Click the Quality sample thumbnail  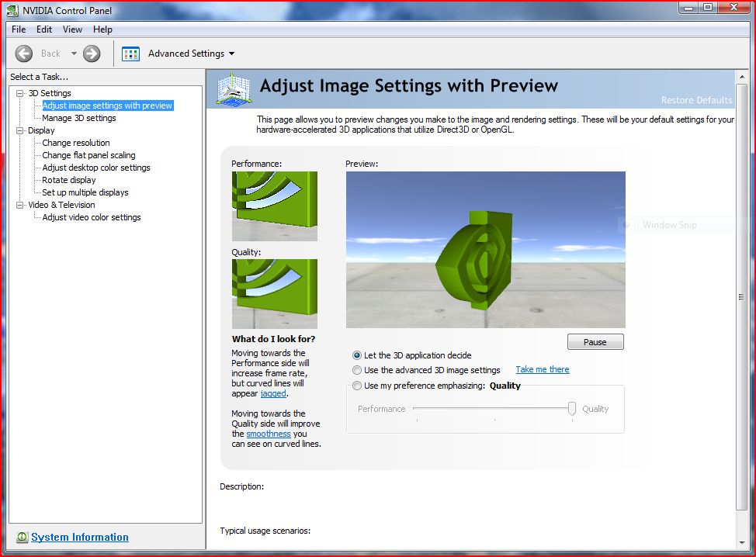(275, 294)
